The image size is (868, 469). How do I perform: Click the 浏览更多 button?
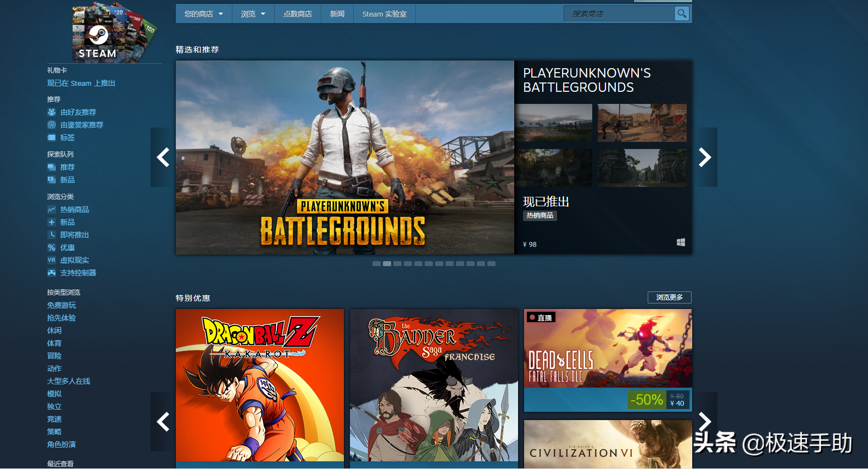[x=670, y=297]
